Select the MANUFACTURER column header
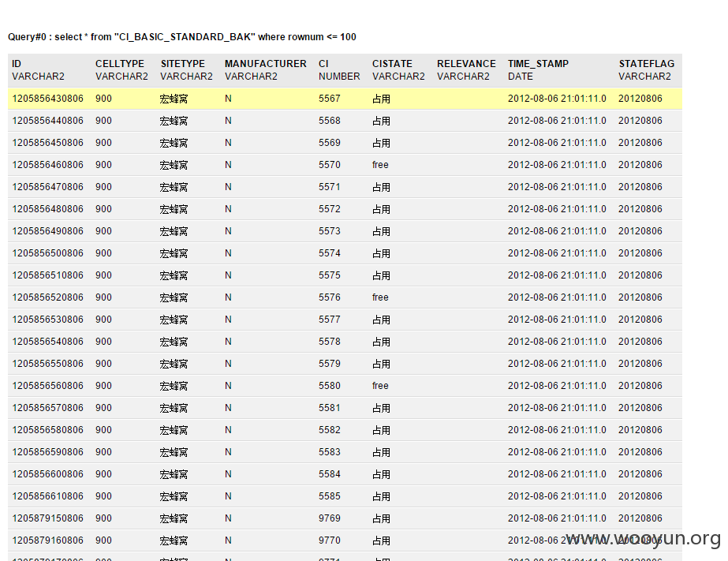 (x=266, y=64)
